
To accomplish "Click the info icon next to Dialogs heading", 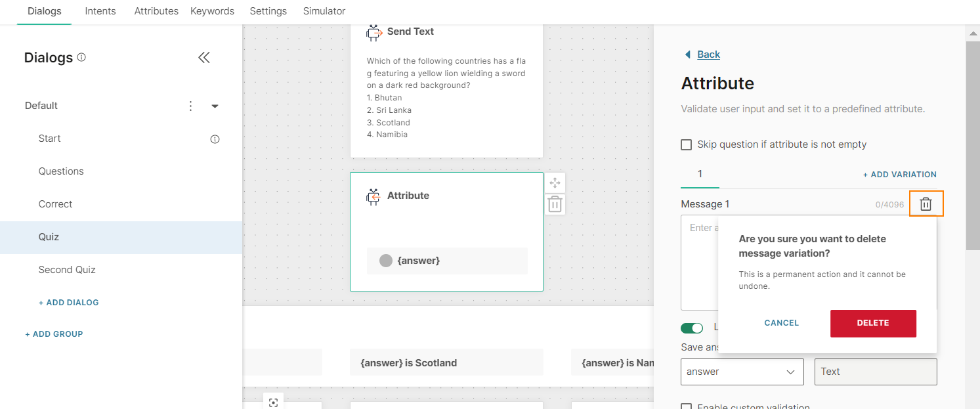I will tap(81, 57).
